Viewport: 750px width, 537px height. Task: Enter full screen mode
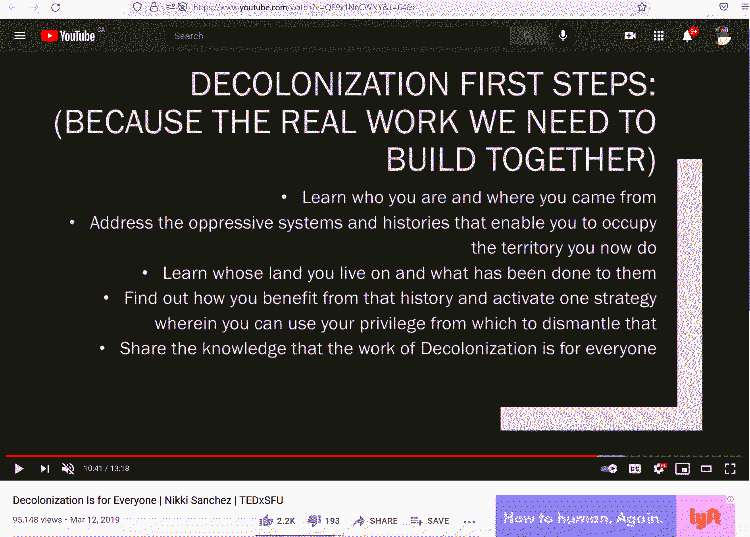731,468
